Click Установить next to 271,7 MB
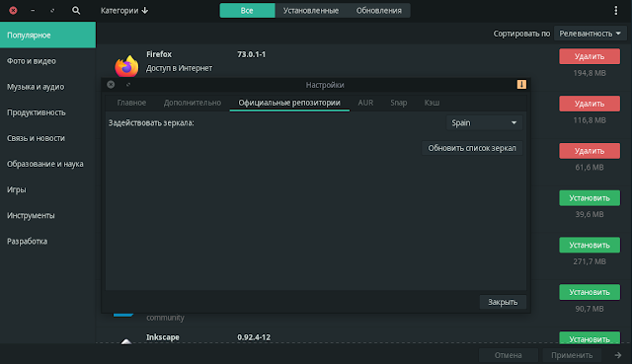The width and height of the screenshot is (632, 364). coord(590,245)
